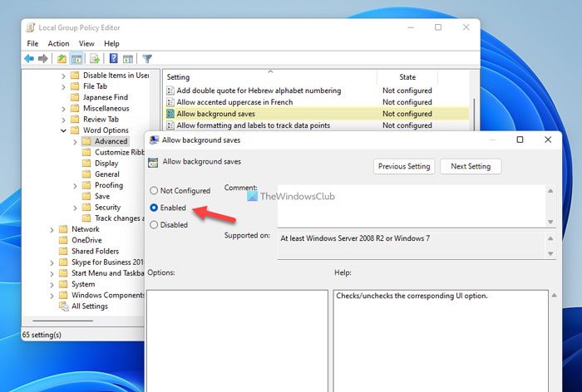
Task: Click the icon beside Add double quote setting
Action: (x=170, y=91)
